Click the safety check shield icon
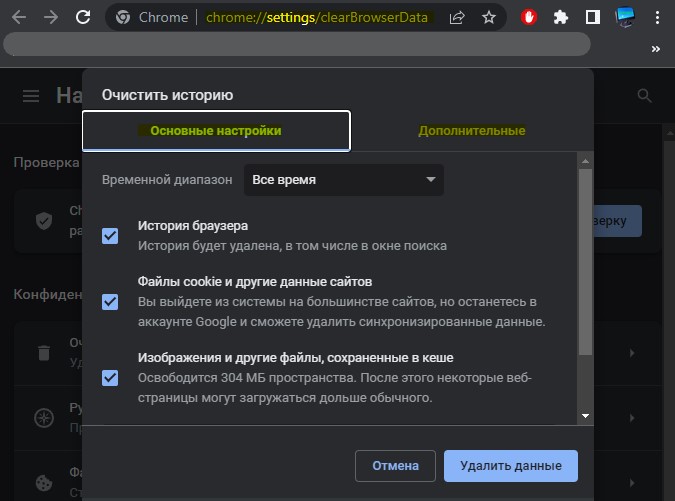 pyautogui.click(x=44, y=221)
